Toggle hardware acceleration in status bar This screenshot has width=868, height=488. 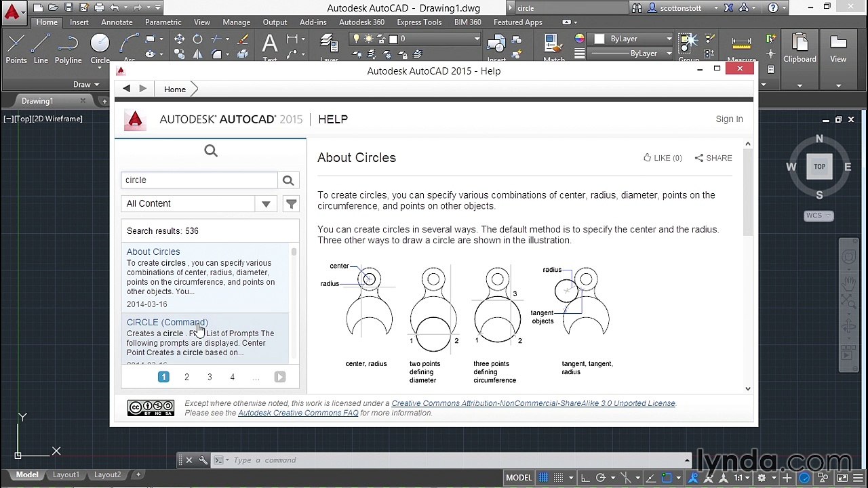tap(804, 478)
